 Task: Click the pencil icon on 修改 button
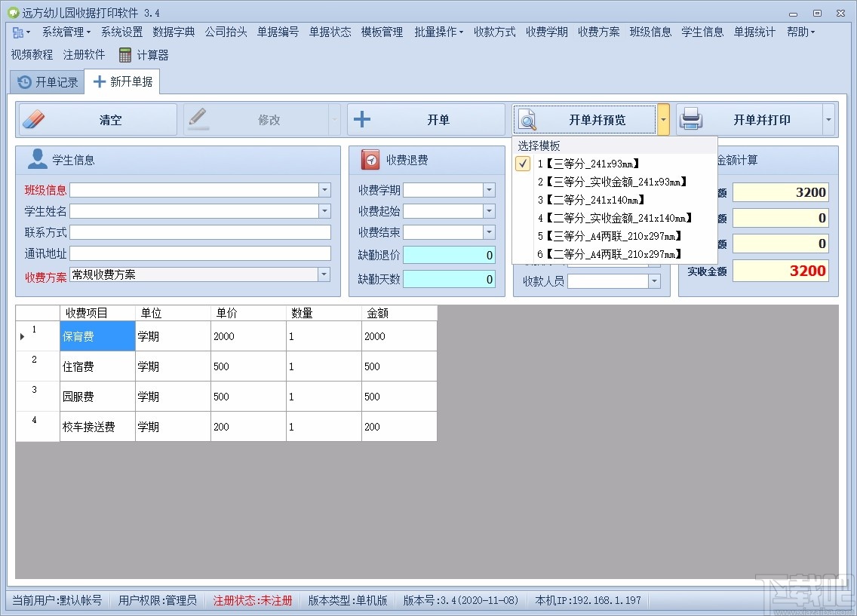[x=198, y=118]
